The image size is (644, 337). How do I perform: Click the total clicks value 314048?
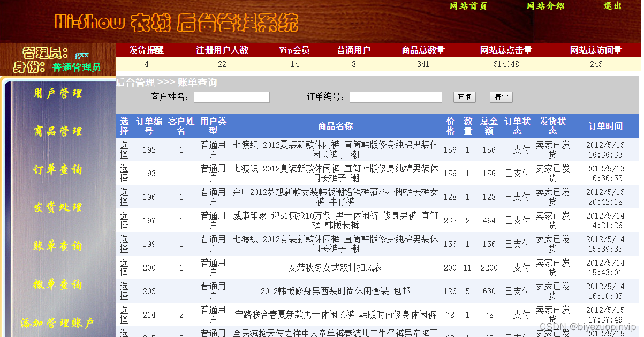pos(506,64)
